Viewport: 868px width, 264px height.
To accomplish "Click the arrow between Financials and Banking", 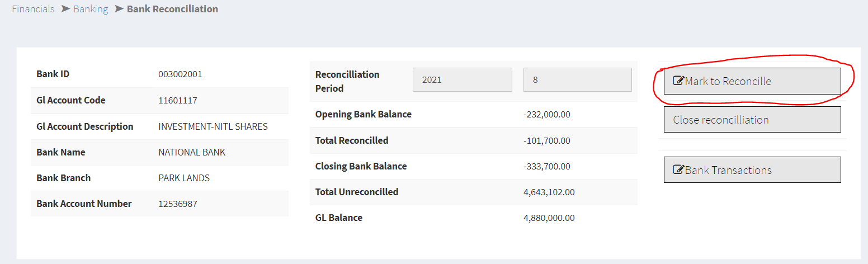I will click(65, 9).
